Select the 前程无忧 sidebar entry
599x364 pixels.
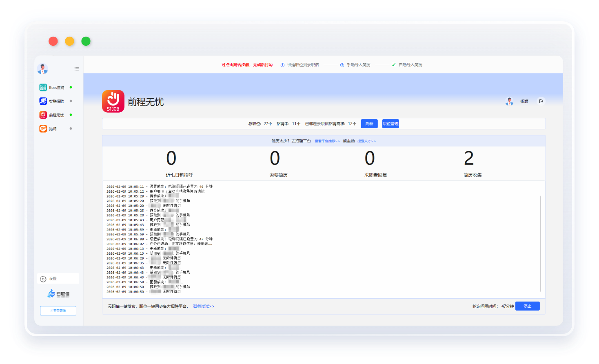[56, 115]
